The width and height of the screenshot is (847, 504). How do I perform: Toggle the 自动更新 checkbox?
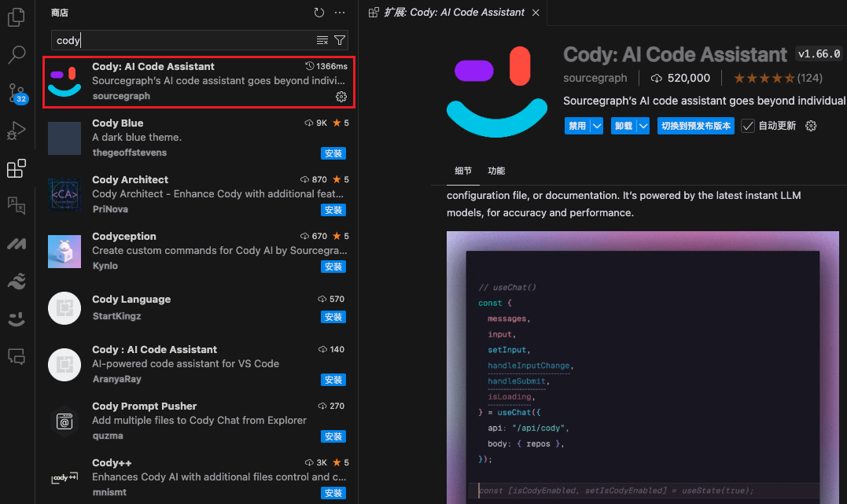[748, 126]
